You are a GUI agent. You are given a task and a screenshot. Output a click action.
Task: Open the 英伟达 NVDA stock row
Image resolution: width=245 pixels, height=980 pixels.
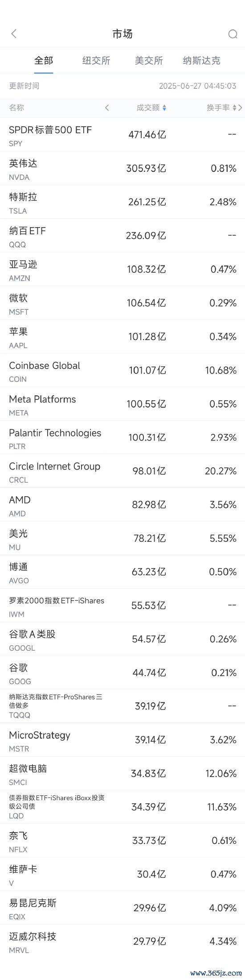click(122, 168)
